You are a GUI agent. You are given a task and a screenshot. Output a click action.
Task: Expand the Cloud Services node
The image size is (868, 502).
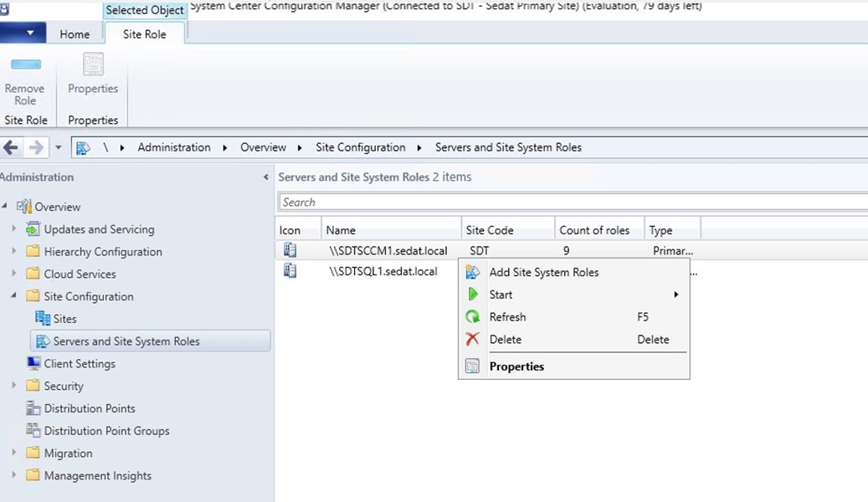point(14,273)
